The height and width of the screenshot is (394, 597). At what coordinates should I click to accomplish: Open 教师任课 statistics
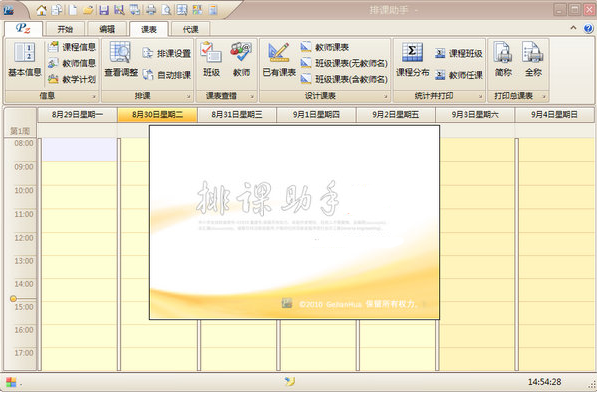coord(459,75)
